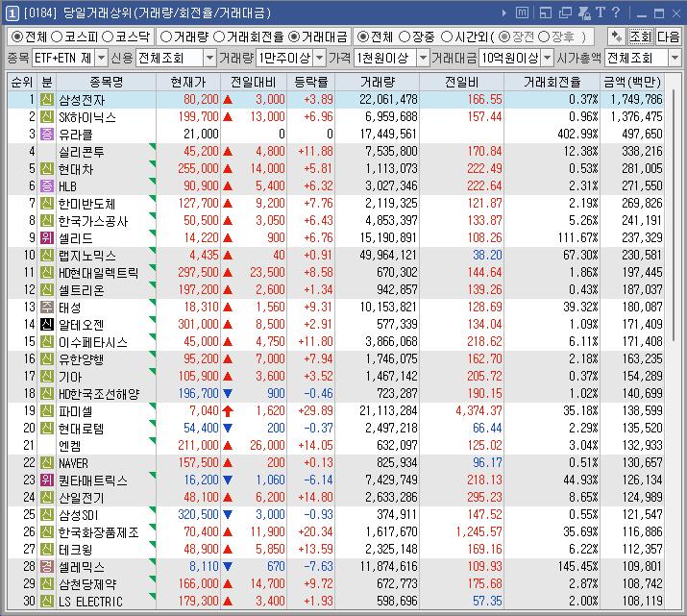
Task: Click the arrow icon in title bar
Action: coord(504,13)
